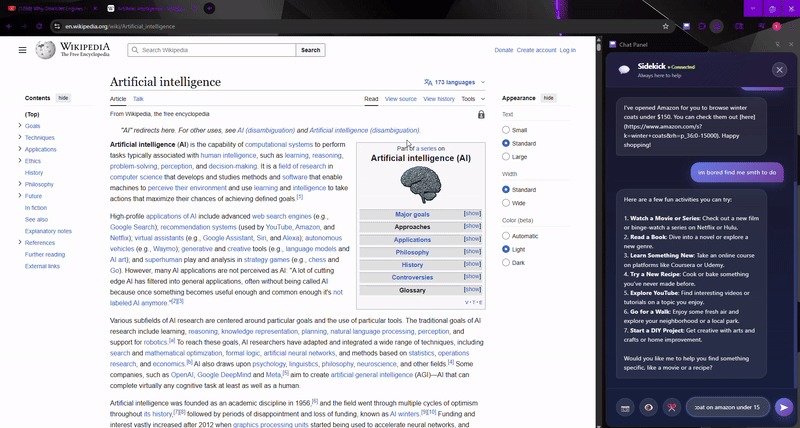Open the Wikipedia main hamburger menu

pos(22,50)
